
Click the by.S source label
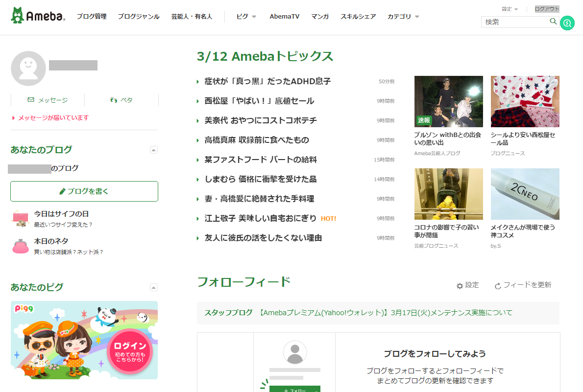(x=496, y=246)
